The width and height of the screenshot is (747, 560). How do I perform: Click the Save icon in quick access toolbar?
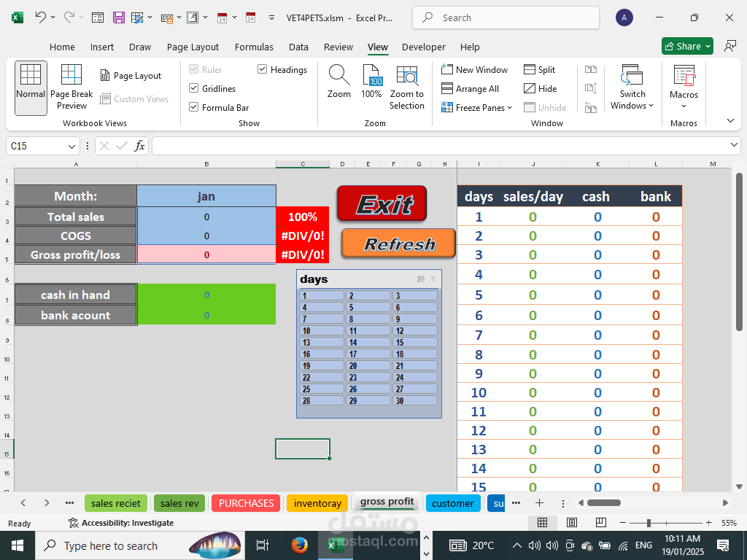click(119, 17)
